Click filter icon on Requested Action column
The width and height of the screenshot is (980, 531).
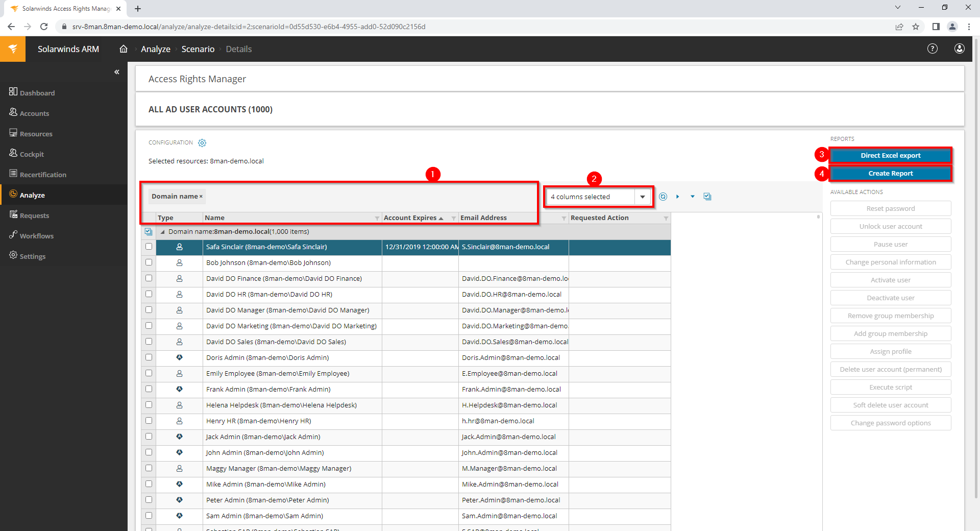(x=666, y=218)
